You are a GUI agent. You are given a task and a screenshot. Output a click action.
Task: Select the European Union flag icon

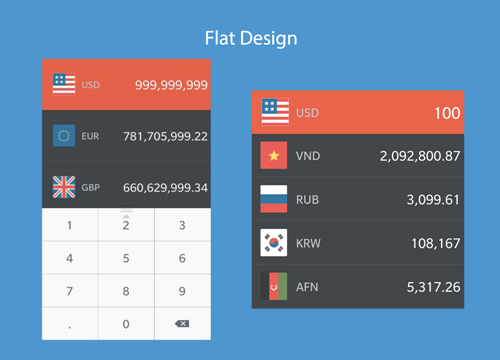tap(64, 136)
